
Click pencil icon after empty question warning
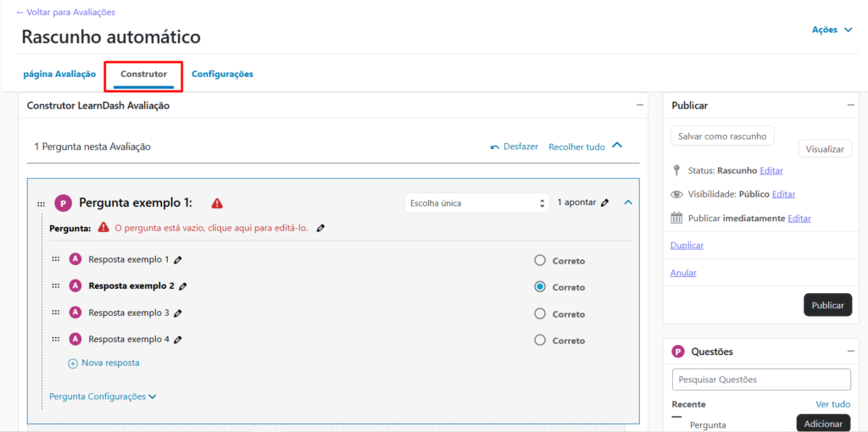point(320,228)
